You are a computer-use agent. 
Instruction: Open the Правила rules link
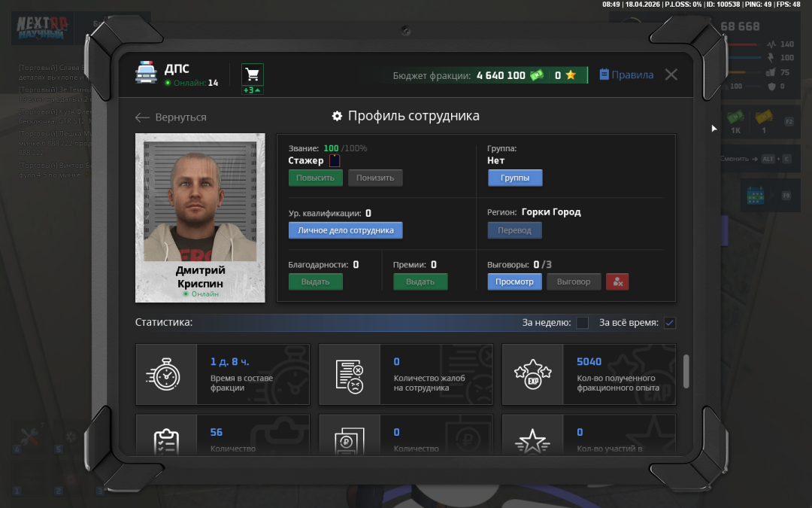tap(626, 75)
